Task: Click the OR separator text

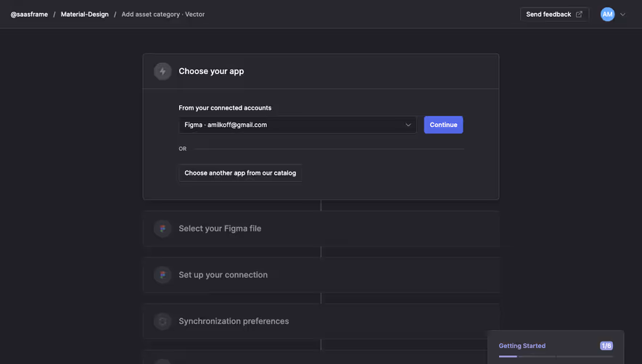Action: click(x=183, y=149)
